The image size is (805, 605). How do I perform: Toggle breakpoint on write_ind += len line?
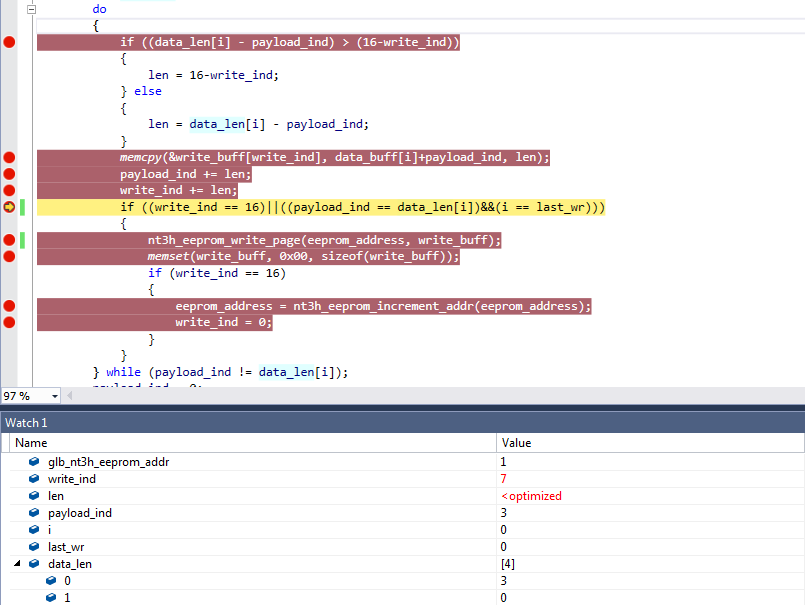tap(9, 191)
